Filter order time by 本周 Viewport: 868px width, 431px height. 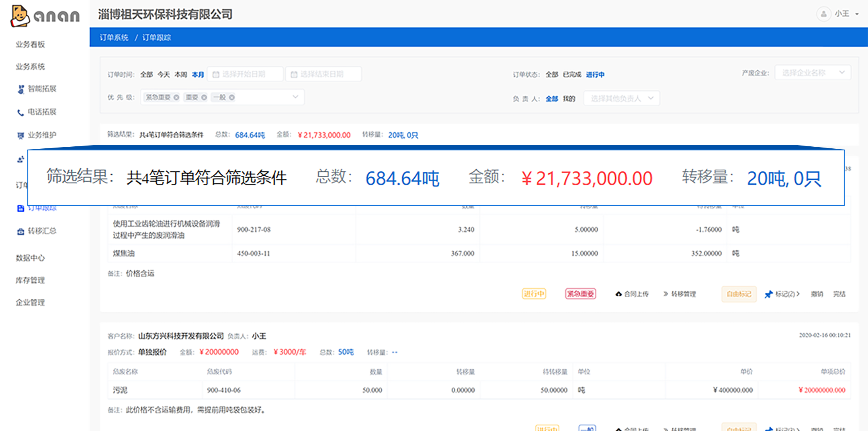click(x=181, y=74)
